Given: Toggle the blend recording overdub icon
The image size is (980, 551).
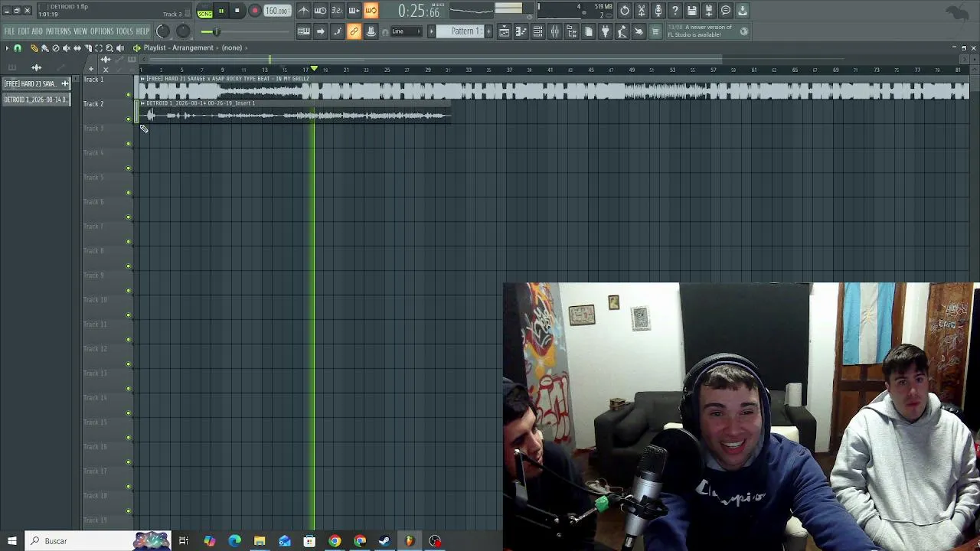Looking at the screenshot, I should point(354,11).
